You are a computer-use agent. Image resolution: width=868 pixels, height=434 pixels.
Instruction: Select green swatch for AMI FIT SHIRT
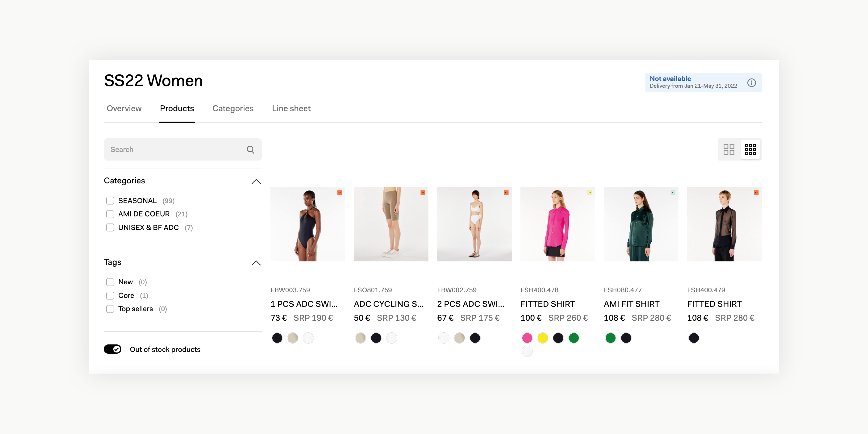click(610, 338)
